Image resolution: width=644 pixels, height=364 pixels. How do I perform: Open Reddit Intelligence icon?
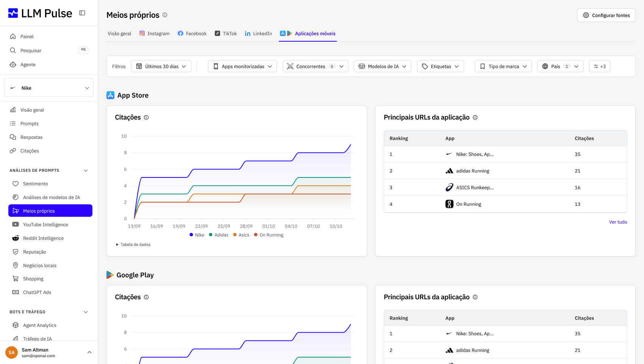(16, 238)
